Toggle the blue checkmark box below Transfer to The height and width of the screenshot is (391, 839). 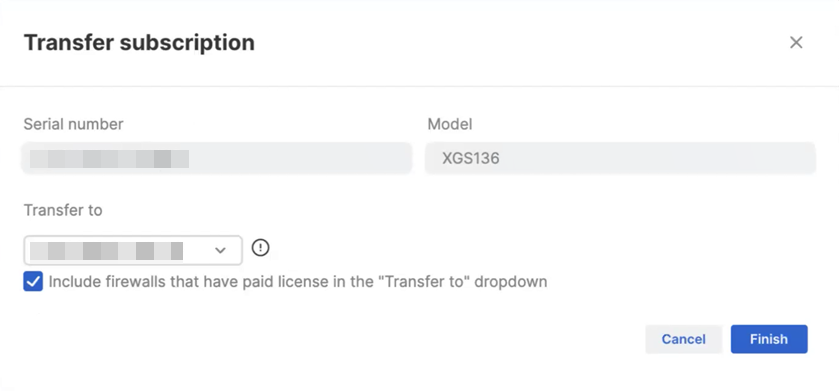click(33, 281)
